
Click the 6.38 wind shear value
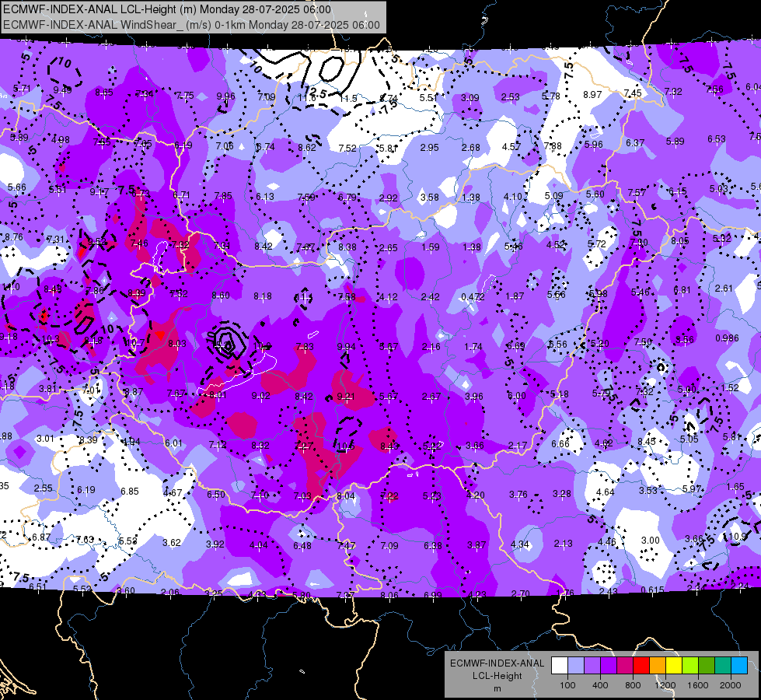pyautogui.click(x=432, y=545)
